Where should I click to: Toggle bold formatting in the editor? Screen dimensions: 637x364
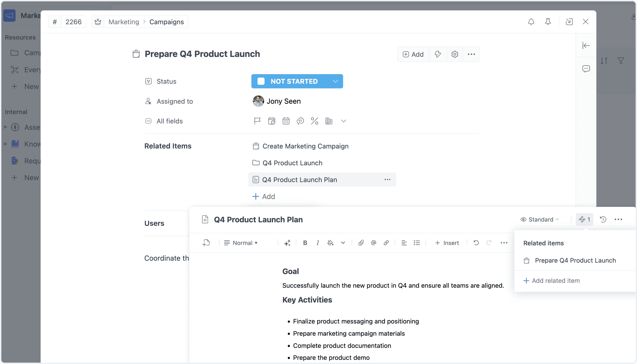(305, 243)
